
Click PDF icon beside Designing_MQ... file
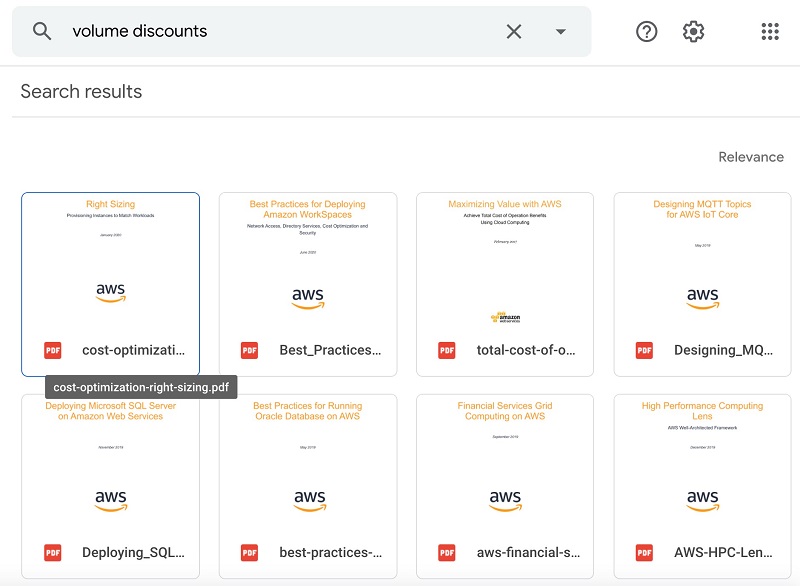pyautogui.click(x=644, y=350)
